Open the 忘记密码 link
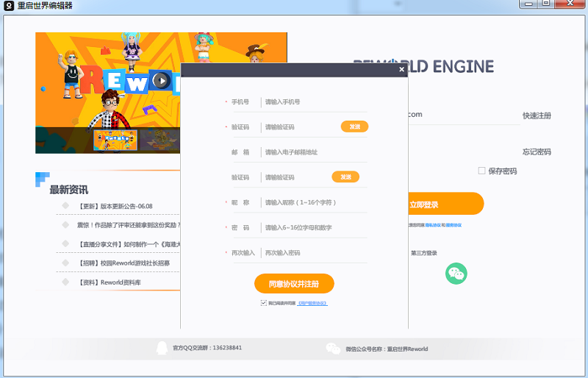 pyautogui.click(x=537, y=152)
